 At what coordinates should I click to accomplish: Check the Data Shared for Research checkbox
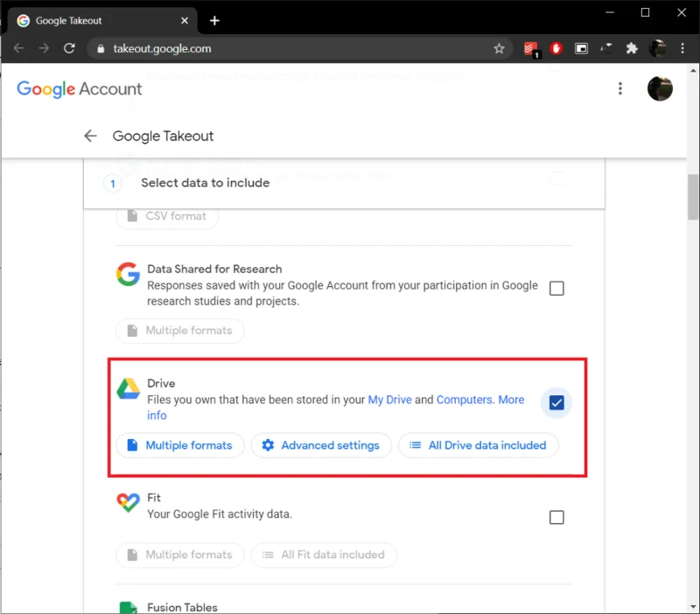556,289
